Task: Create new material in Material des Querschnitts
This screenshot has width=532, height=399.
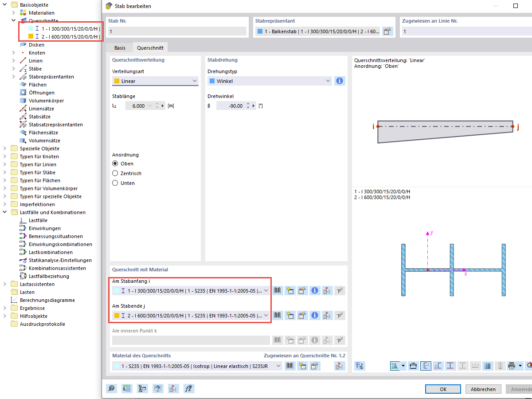Action: pos(302,366)
